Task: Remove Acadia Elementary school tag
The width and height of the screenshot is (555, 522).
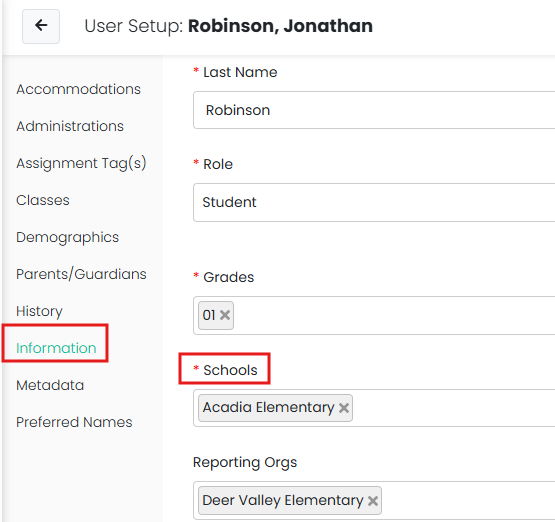Action: point(344,408)
